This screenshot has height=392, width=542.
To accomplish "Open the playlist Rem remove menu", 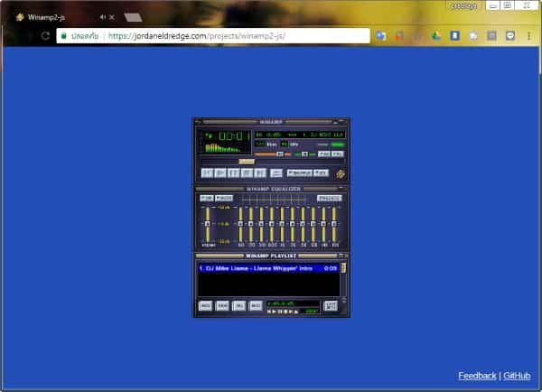I will point(221,306).
